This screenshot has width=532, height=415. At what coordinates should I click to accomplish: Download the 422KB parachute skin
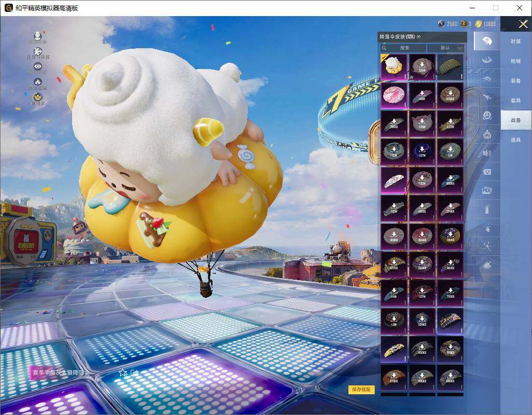[394, 265]
